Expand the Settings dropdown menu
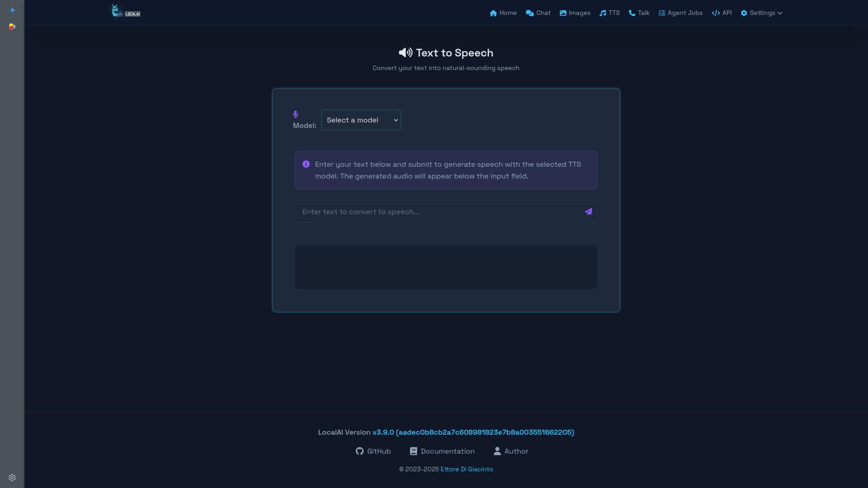Image resolution: width=868 pixels, height=488 pixels. coord(761,13)
